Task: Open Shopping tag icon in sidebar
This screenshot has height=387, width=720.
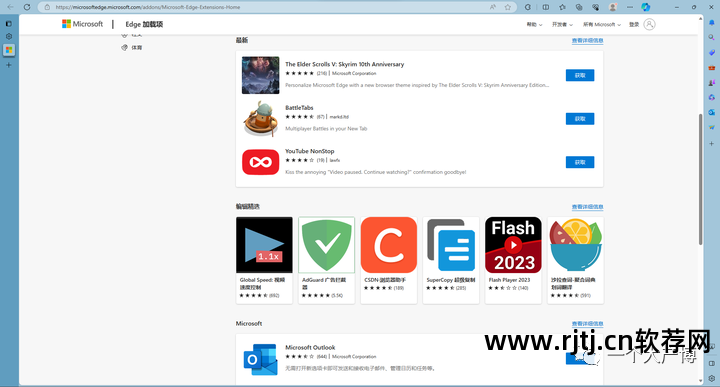Action: pyautogui.click(x=712, y=52)
